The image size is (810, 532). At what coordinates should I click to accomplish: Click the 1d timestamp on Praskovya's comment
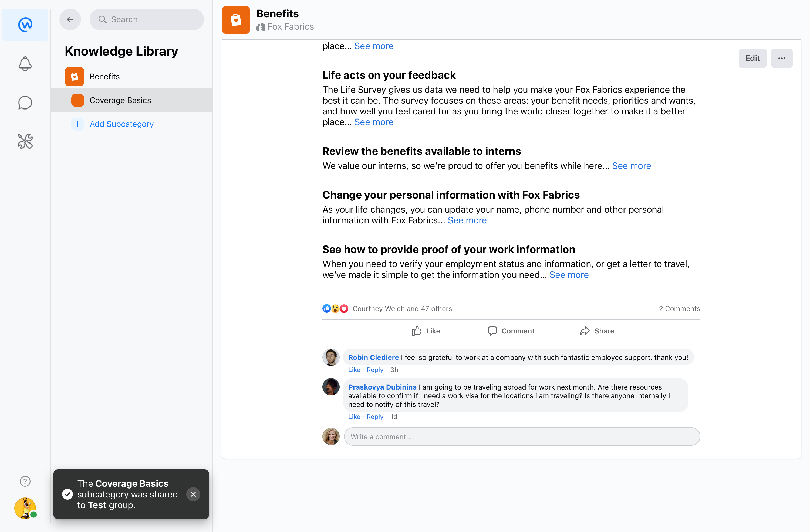(x=394, y=417)
